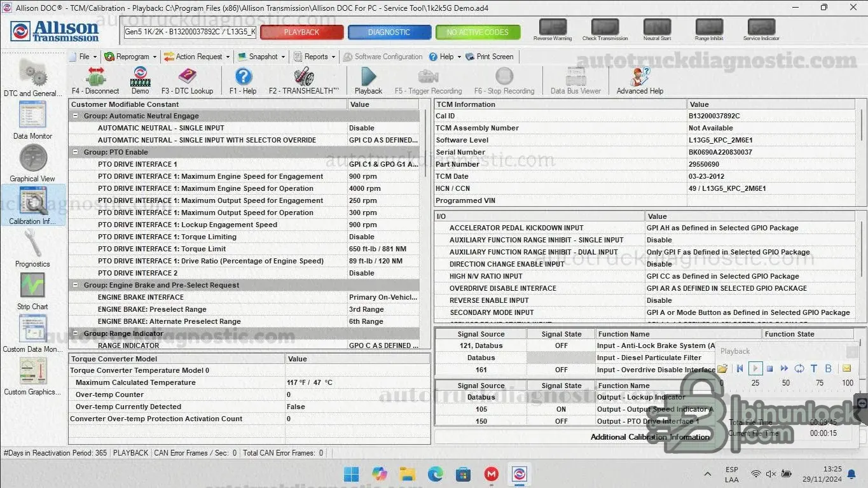
Task: Open Microsoft Edge from taskbar
Action: pos(435,474)
